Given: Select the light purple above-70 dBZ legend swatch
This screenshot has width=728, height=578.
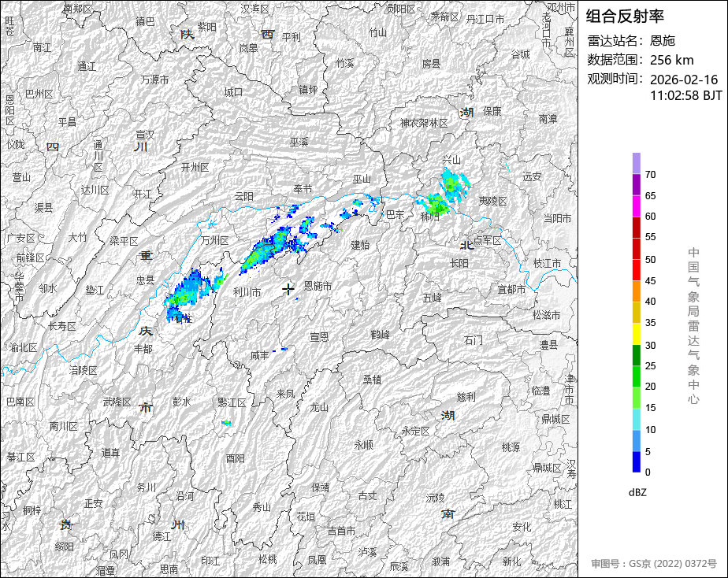Looking at the screenshot, I should (x=637, y=163).
